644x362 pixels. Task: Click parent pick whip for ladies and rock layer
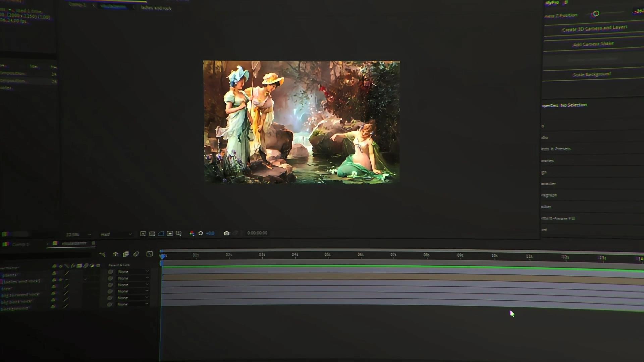110,278
